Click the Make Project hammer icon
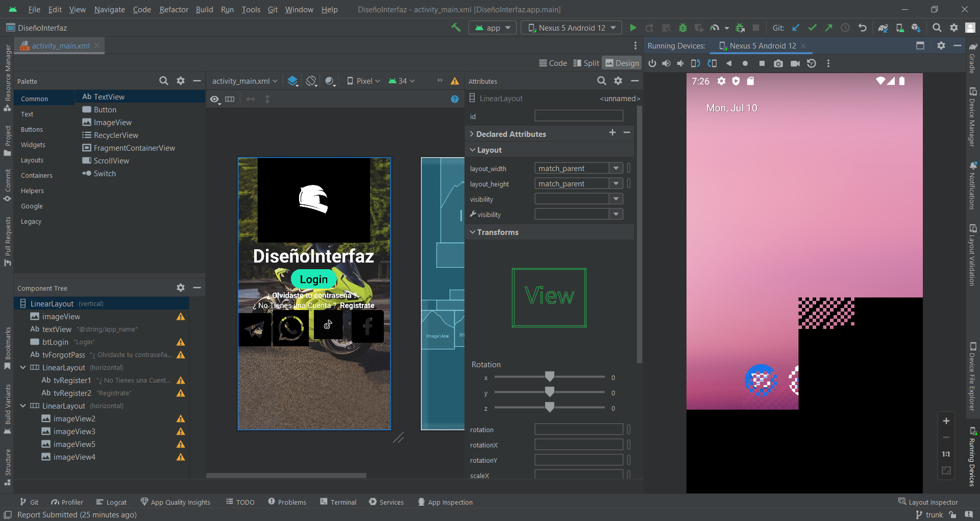The width and height of the screenshot is (980, 521). point(455,28)
